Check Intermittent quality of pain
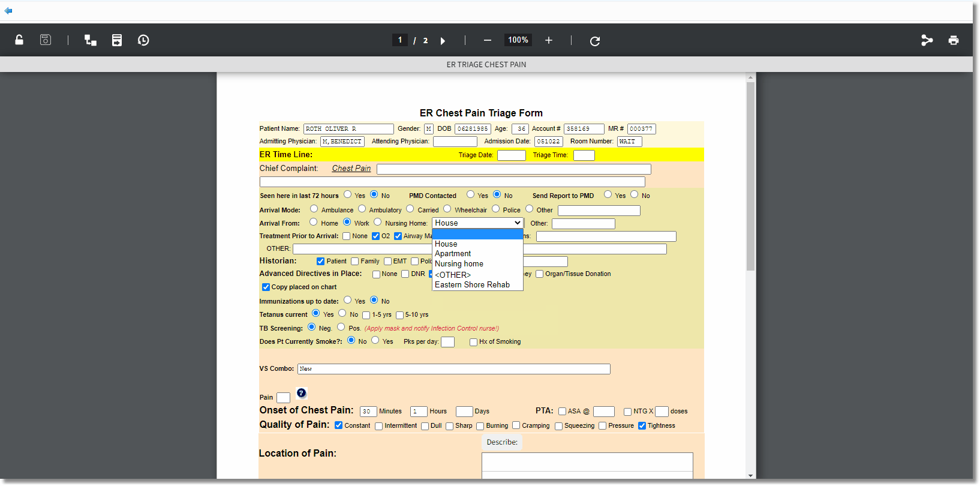Image resolution: width=980 pixels, height=486 pixels. click(379, 426)
